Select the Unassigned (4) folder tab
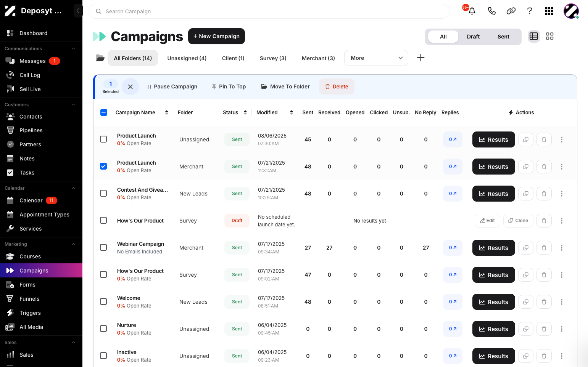588x367 pixels. coord(187,58)
